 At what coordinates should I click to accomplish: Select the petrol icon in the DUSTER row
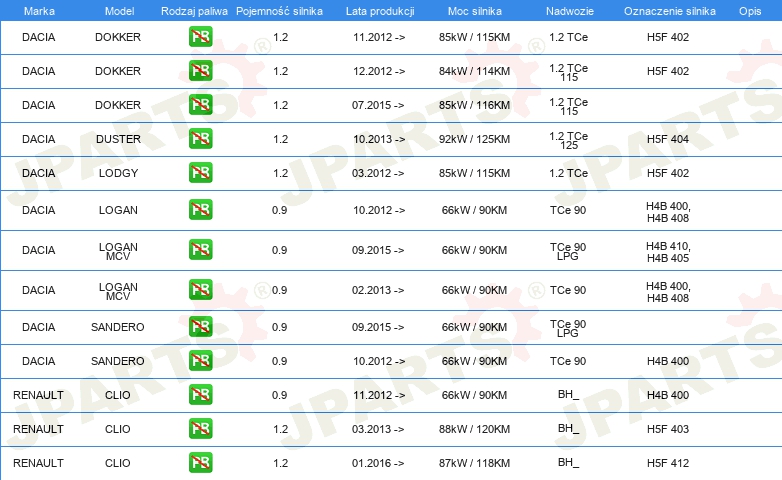tap(200, 139)
